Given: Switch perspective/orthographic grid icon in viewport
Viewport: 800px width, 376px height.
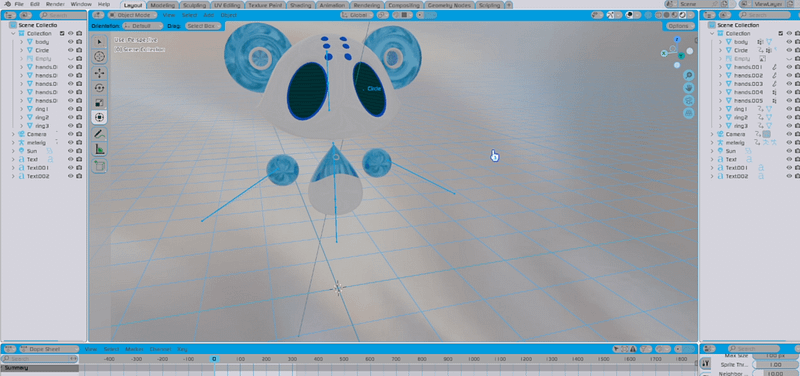Looking at the screenshot, I should pyautogui.click(x=689, y=113).
